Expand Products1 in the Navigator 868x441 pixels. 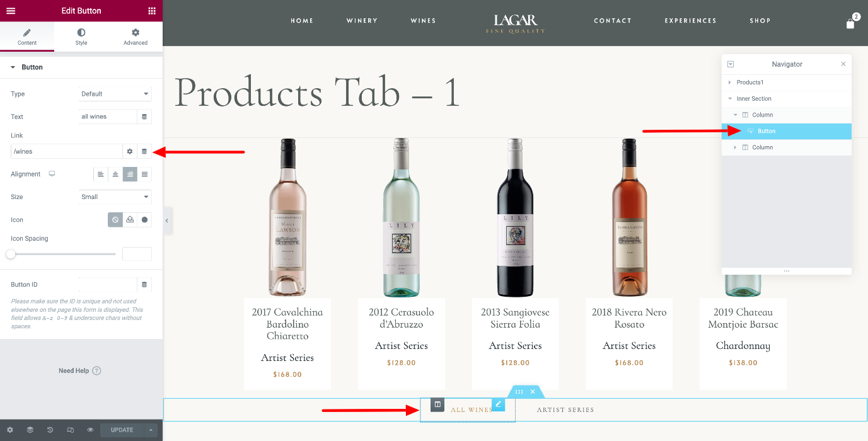coord(730,83)
